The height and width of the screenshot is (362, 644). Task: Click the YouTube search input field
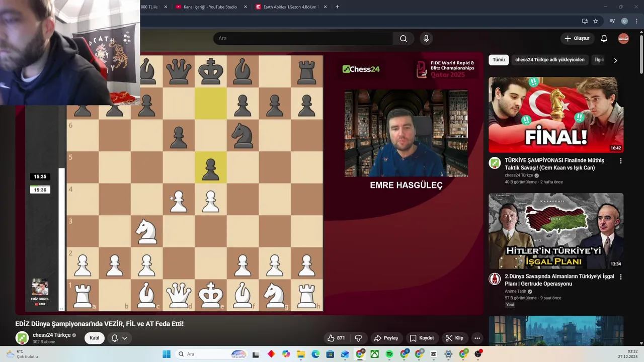click(303, 39)
